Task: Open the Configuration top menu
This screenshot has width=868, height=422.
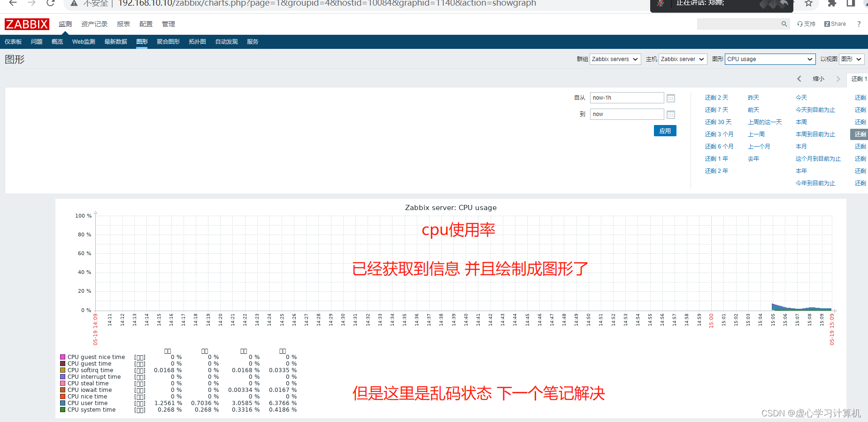Action: [x=146, y=24]
